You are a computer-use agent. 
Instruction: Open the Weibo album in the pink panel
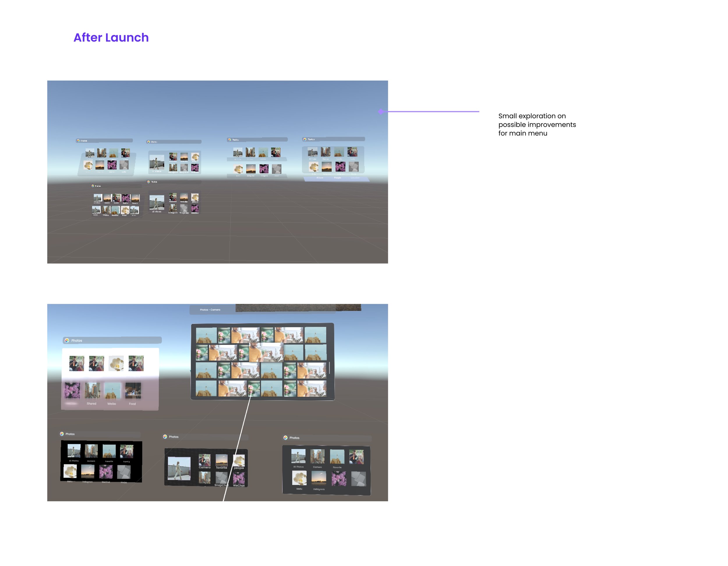click(112, 391)
